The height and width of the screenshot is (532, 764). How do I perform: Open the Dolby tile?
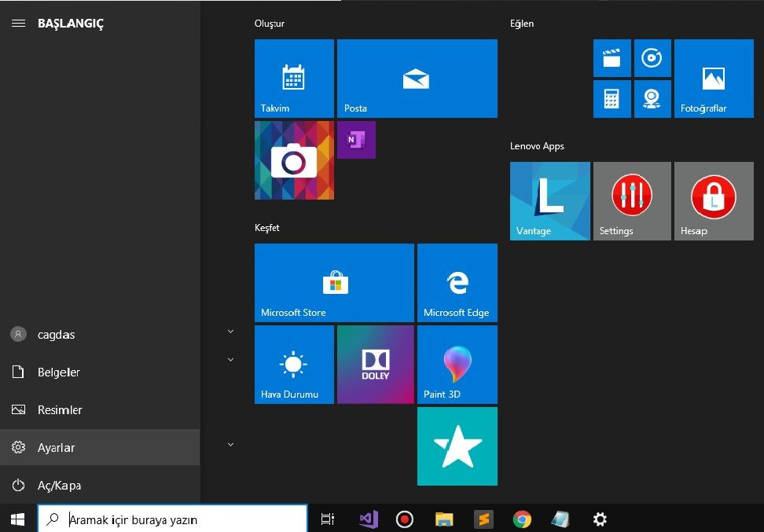click(x=376, y=365)
